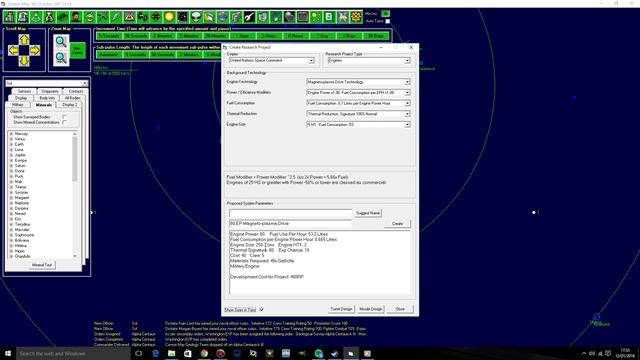Open the Engine Size dropdown
Viewport: 640px width, 360px height.
tap(407, 124)
